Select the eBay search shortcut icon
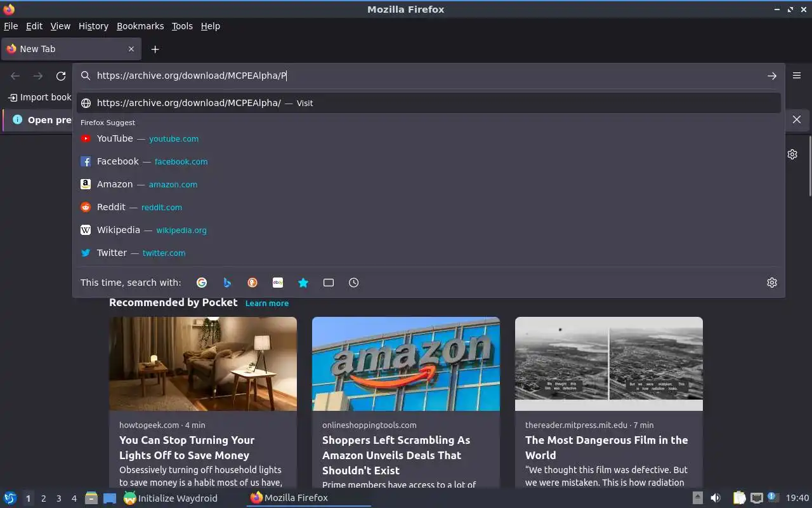812x508 pixels. tap(278, 283)
